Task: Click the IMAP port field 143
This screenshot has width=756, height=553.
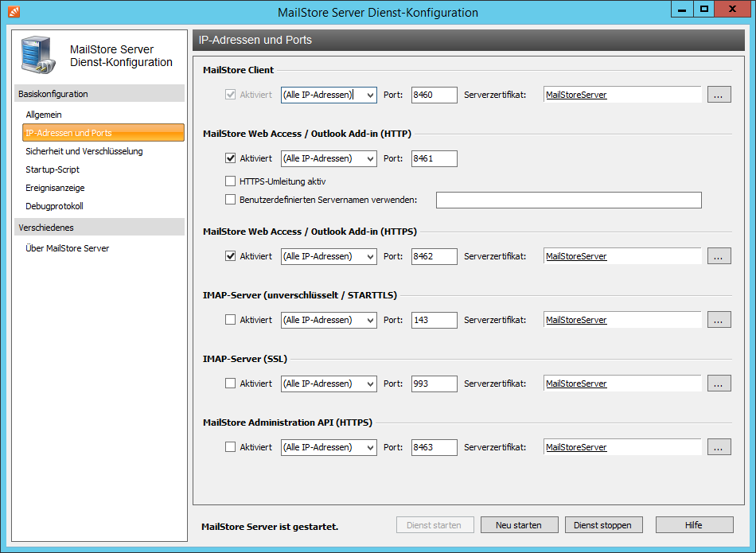Action: click(x=434, y=320)
